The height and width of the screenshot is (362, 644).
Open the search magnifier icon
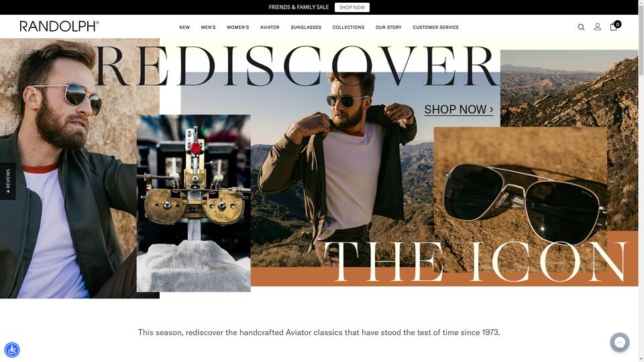[x=581, y=27]
